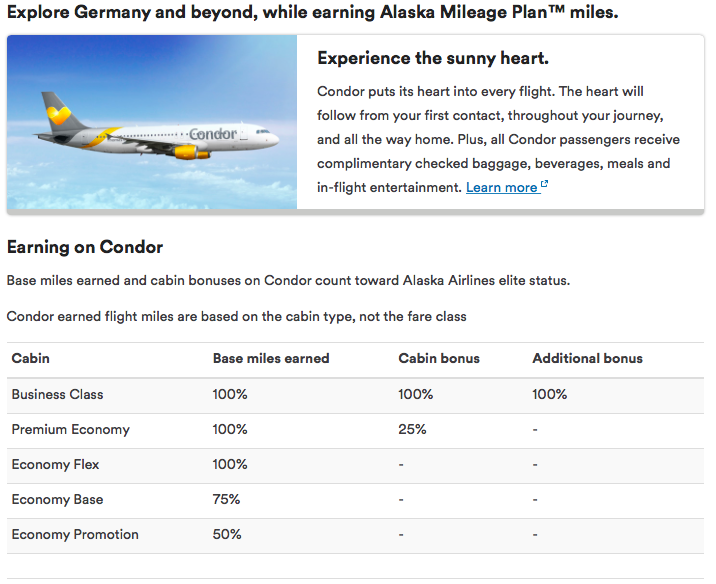Select the Economy Base row label
716x584 pixels.
(57, 499)
